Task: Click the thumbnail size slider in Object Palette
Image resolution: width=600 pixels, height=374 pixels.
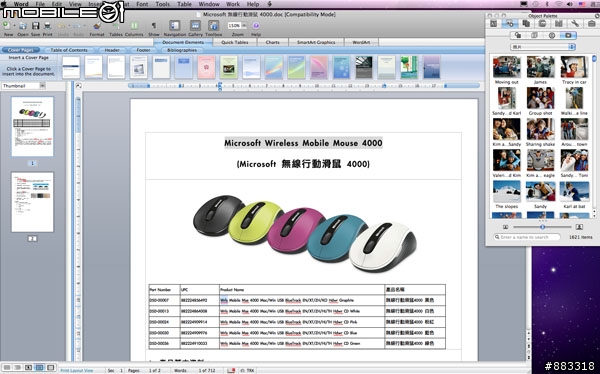Action: click(x=542, y=227)
